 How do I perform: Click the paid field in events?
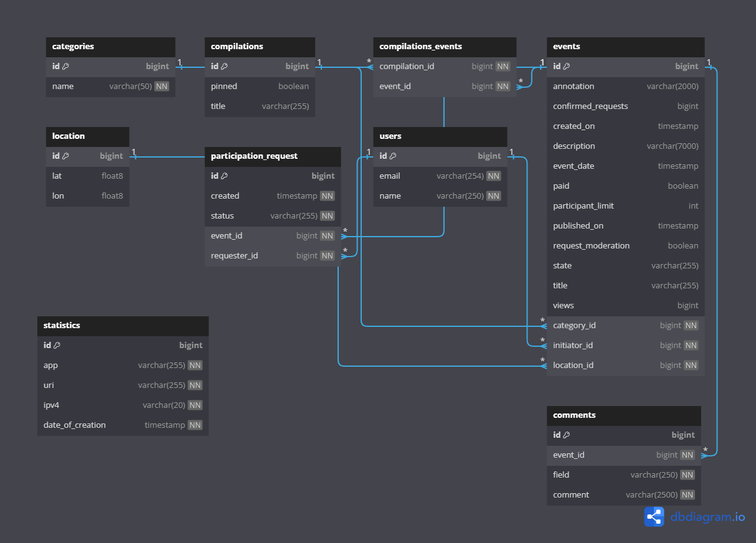coord(626,186)
